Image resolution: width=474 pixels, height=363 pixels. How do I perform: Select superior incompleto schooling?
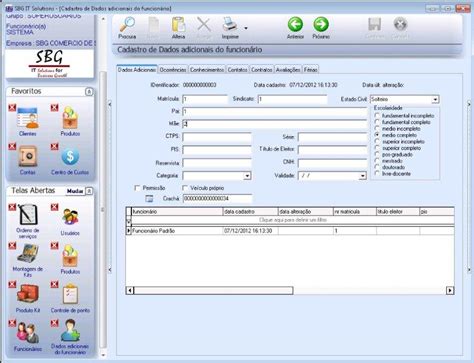click(x=377, y=141)
